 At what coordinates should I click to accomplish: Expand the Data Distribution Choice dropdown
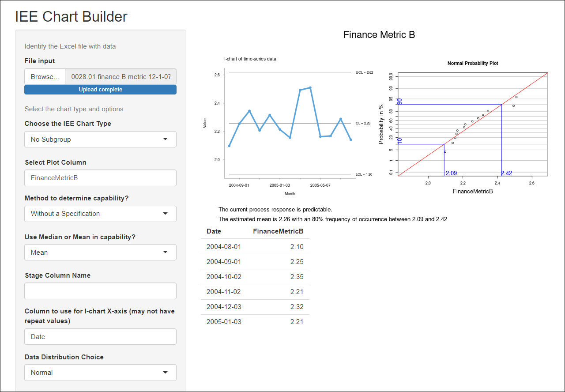[x=100, y=373]
